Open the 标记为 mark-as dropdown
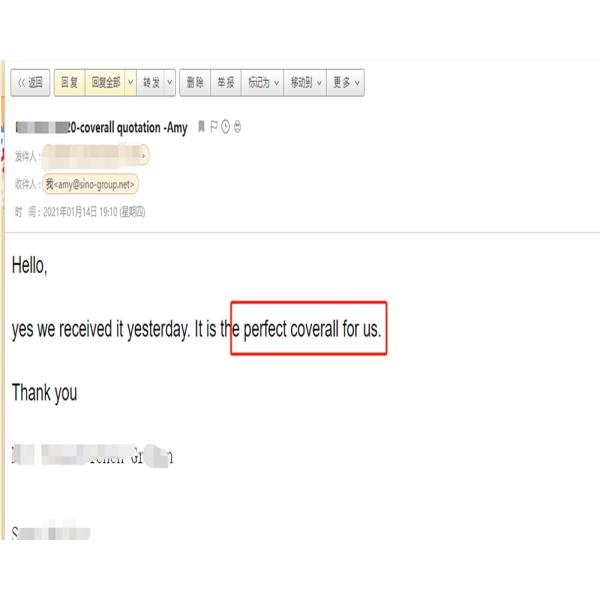The width and height of the screenshot is (600, 600). 262,82
